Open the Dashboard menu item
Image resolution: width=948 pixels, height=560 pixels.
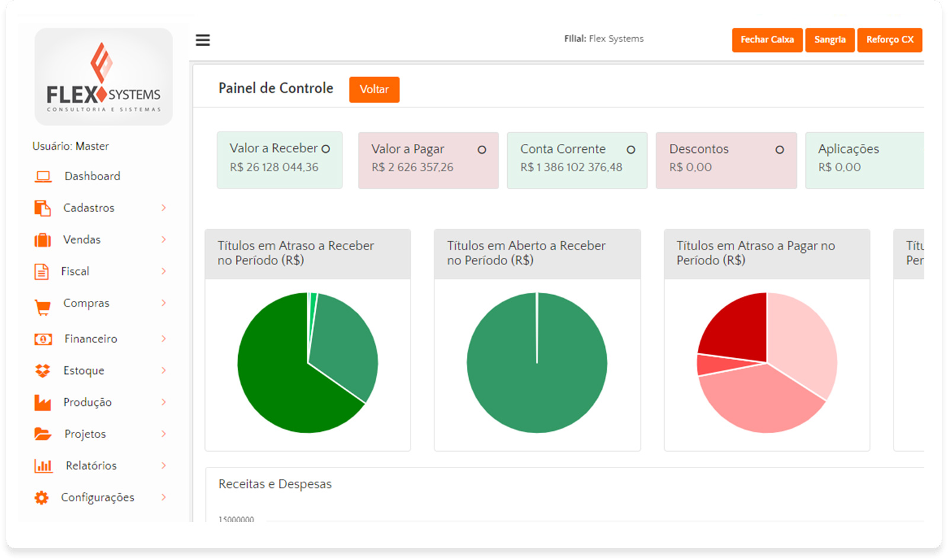tap(92, 177)
